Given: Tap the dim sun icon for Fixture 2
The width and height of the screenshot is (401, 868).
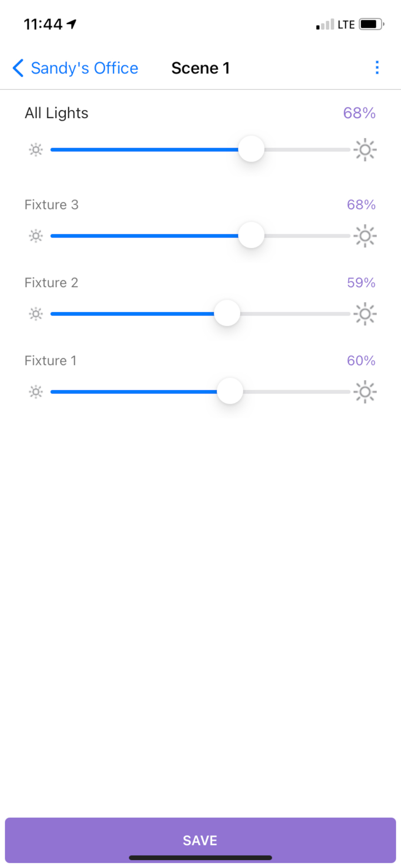Looking at the screenshot, I should (36, 314).
